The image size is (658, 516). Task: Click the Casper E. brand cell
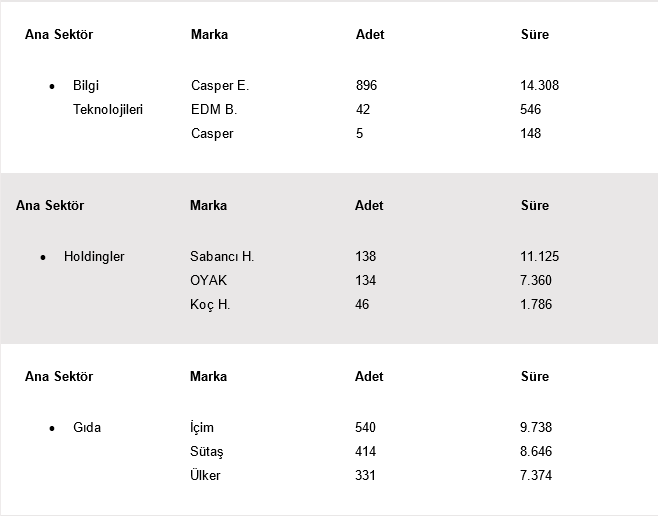click(x=219, y=86)
